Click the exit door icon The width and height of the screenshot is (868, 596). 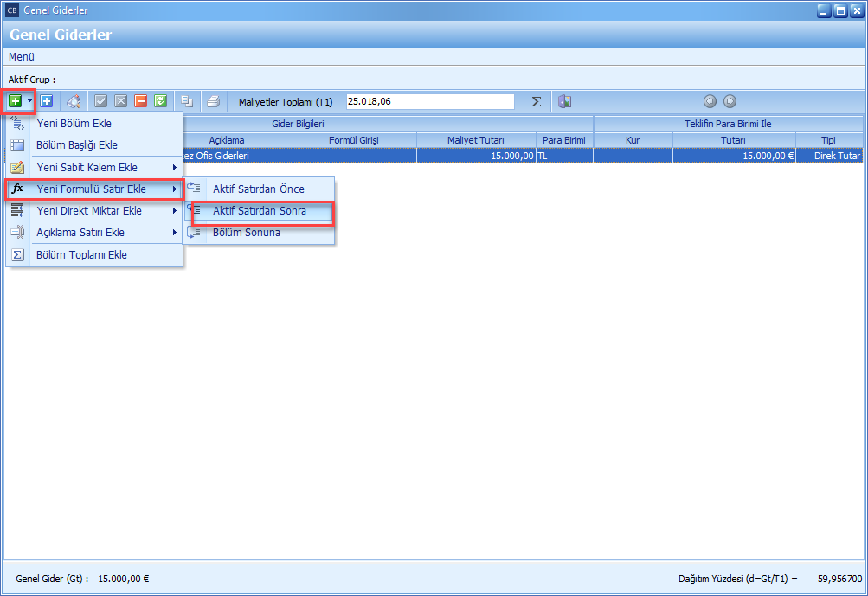(564, 101)
